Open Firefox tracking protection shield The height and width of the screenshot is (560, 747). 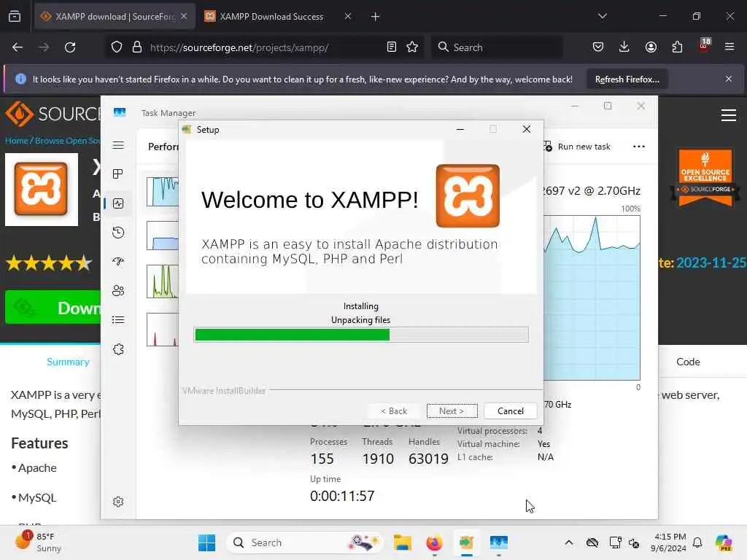[x=117, y=47]
